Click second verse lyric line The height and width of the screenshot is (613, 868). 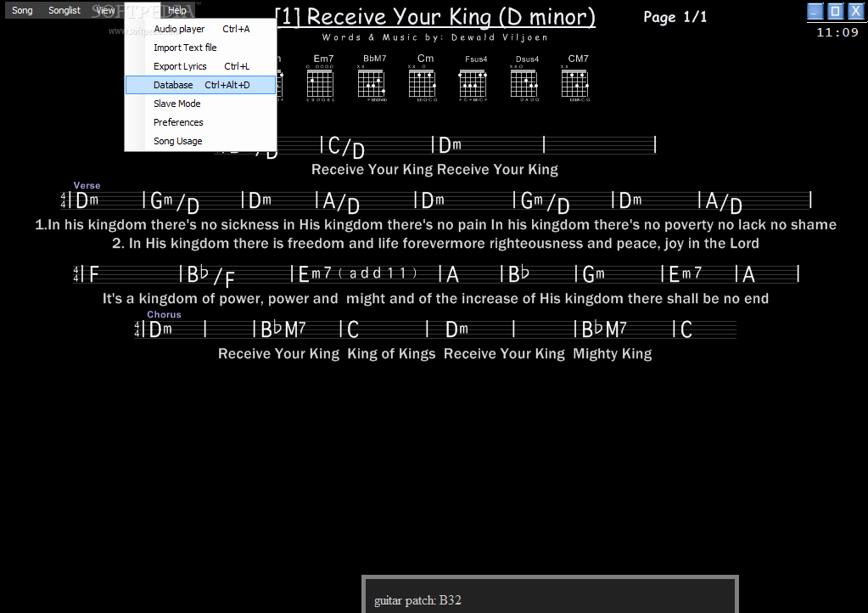click(x=435, y=243)
